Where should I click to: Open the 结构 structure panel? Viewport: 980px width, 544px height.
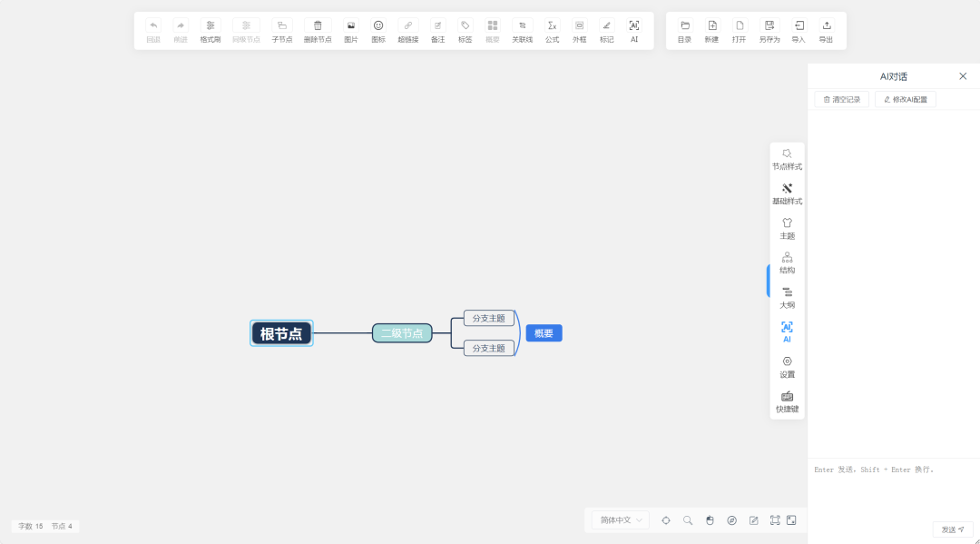pyautogui.click(x=786, y=262)
